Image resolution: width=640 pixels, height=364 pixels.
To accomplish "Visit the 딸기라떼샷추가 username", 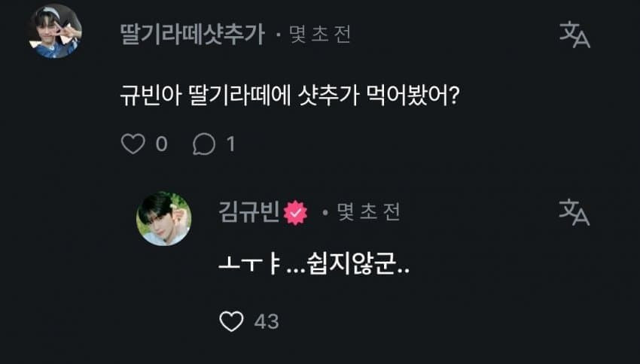I will tap(193, 35).
